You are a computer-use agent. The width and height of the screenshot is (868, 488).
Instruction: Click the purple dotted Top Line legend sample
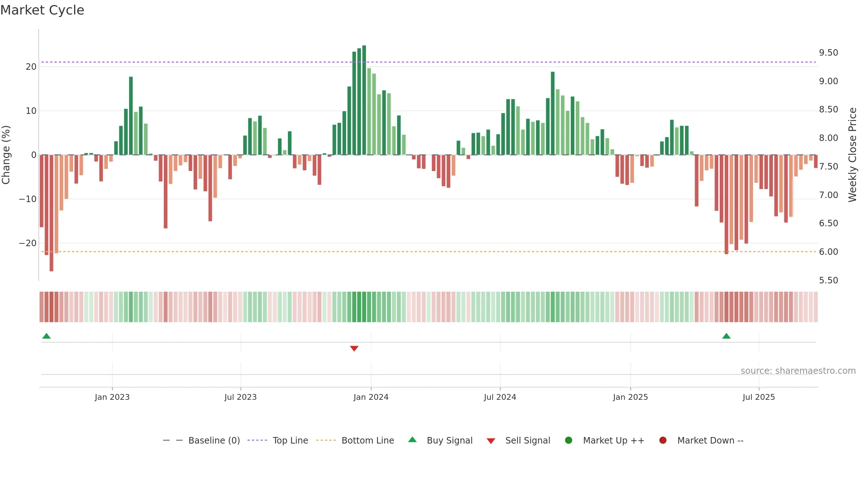pos(257,440)
